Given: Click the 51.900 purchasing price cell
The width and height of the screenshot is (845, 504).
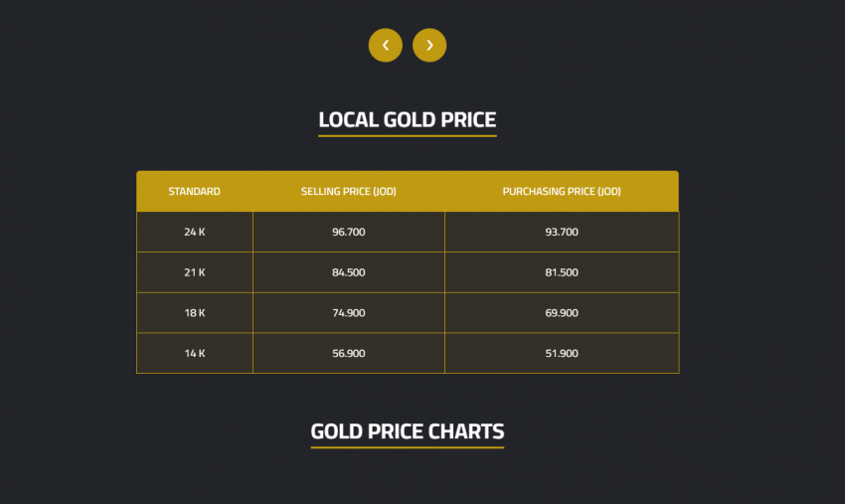Looking at the screenshot, I should click(562, 353).
